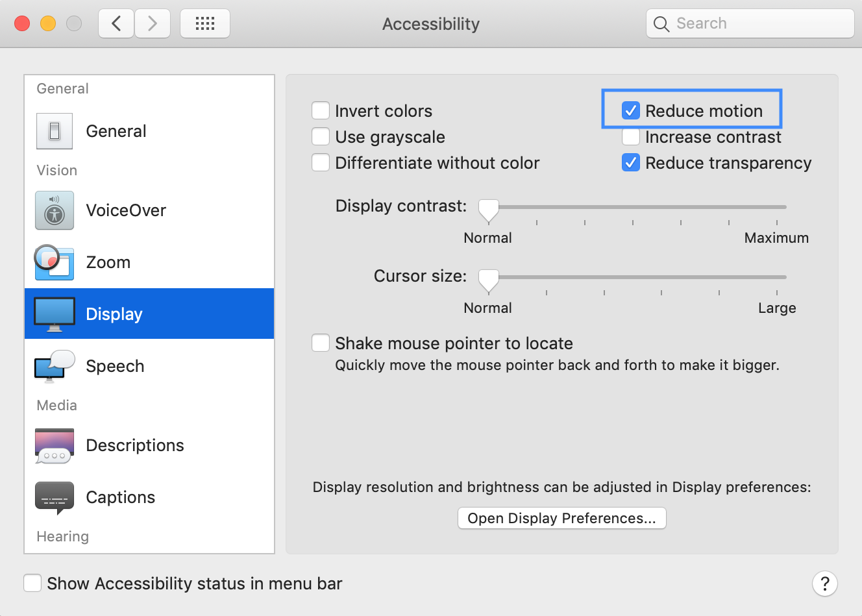Focus the Search field
This screenshot has width=862, height=616.
(750, 23)
